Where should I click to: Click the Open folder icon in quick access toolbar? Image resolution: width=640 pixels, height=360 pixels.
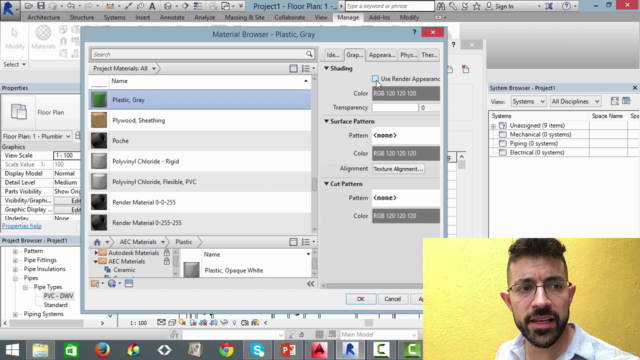click(x=29, y=6)
